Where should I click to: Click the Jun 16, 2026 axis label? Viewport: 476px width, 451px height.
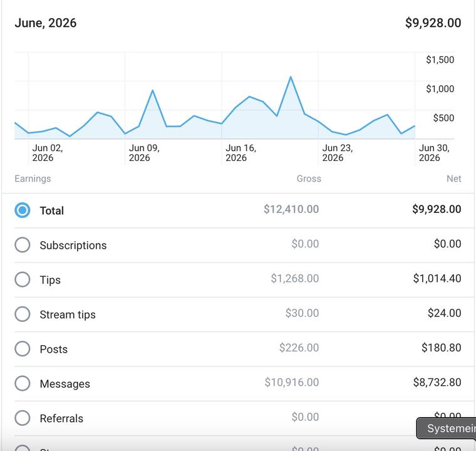click(241, 153)
